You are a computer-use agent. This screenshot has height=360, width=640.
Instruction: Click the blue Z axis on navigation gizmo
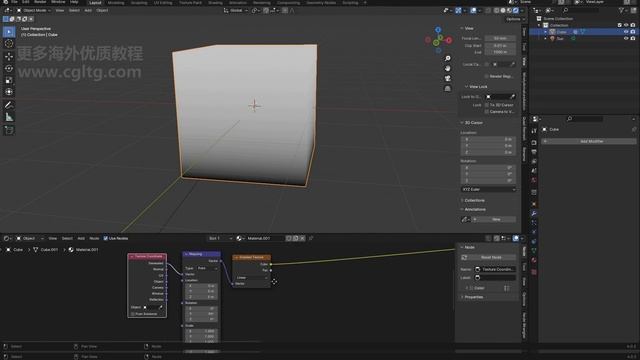[x=438, y=30]
